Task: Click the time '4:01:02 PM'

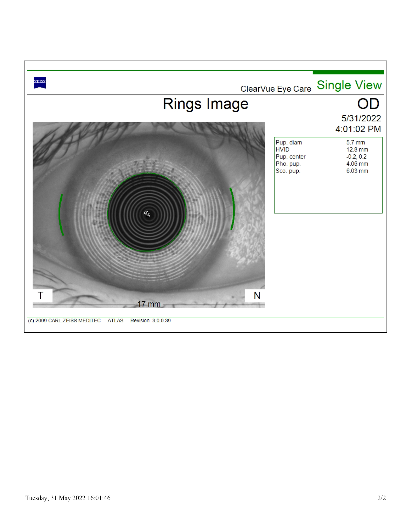Action: (x=358, y=129)
